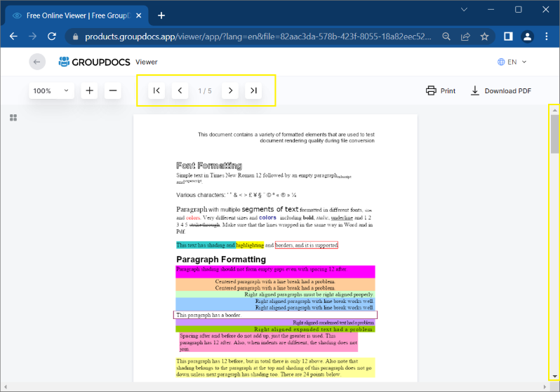560x392 pixels.
Task: Open the Chrome three-dot menu
Action: [x=547, y=36]
